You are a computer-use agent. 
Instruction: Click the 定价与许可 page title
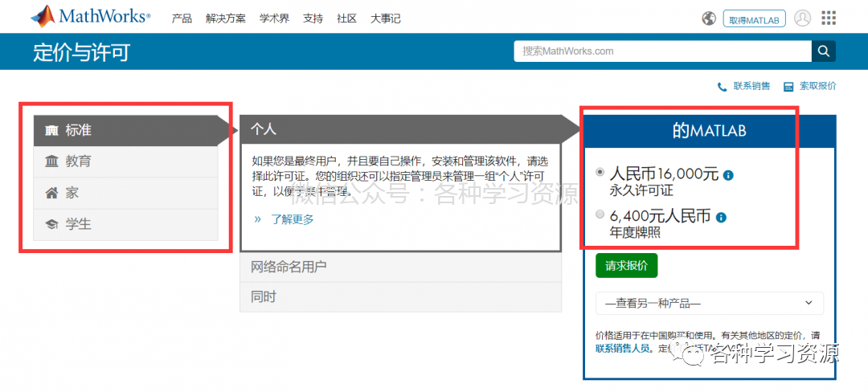coord(81,52)
